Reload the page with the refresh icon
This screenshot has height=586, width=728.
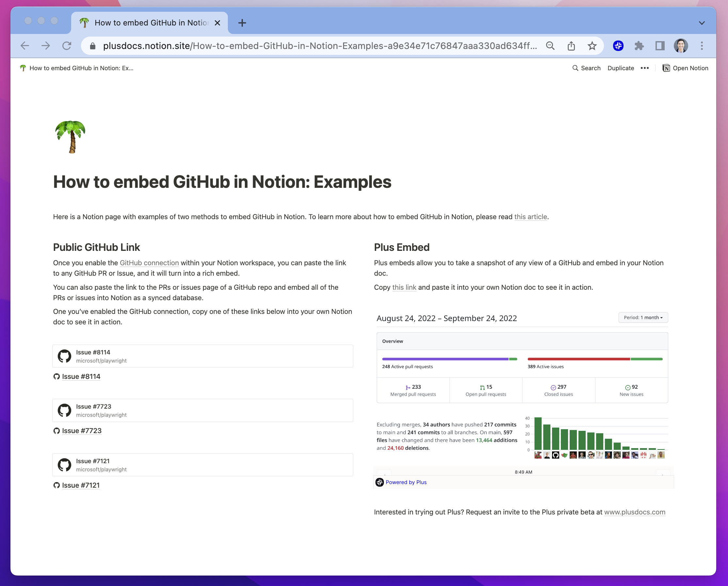coord(67,46)
